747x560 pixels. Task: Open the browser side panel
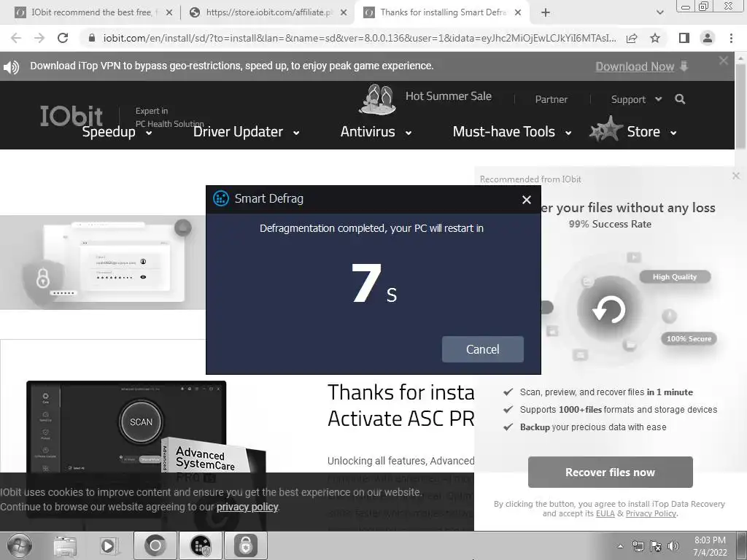pyautogui.click(x=684, y=38)
